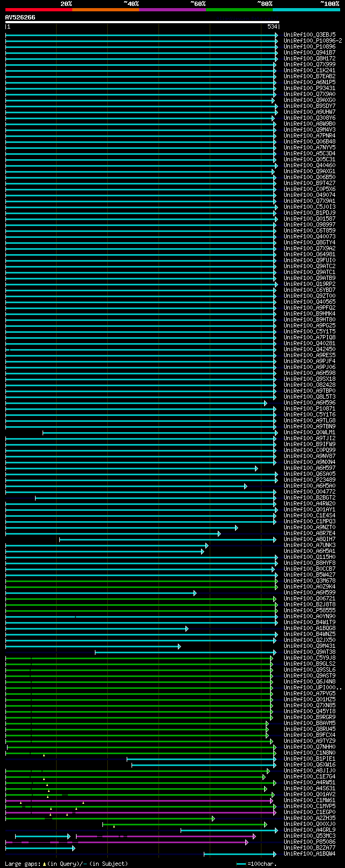
Task: Select the UniRef100_Q9M4V3 label
Action: point(309,129)
